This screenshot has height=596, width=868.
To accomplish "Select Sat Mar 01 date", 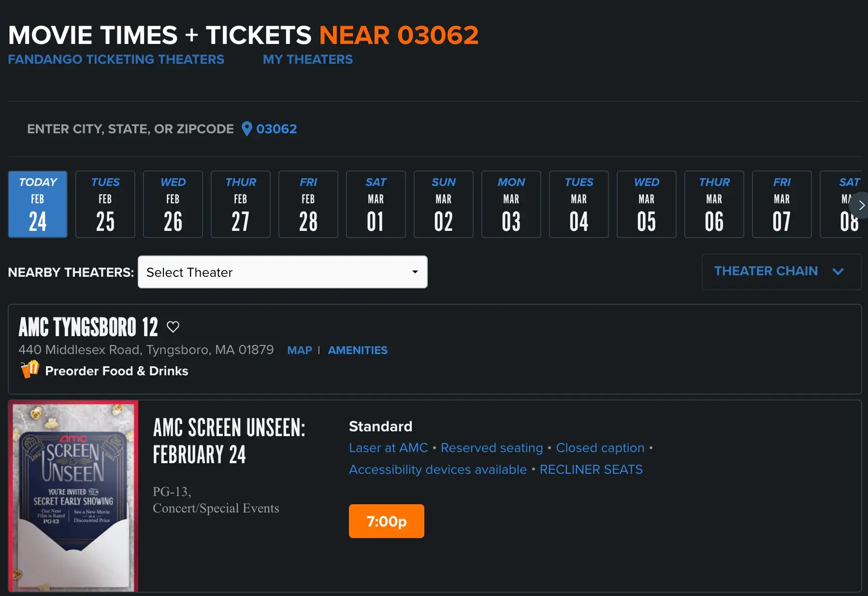I will click(x=376, y=204).
